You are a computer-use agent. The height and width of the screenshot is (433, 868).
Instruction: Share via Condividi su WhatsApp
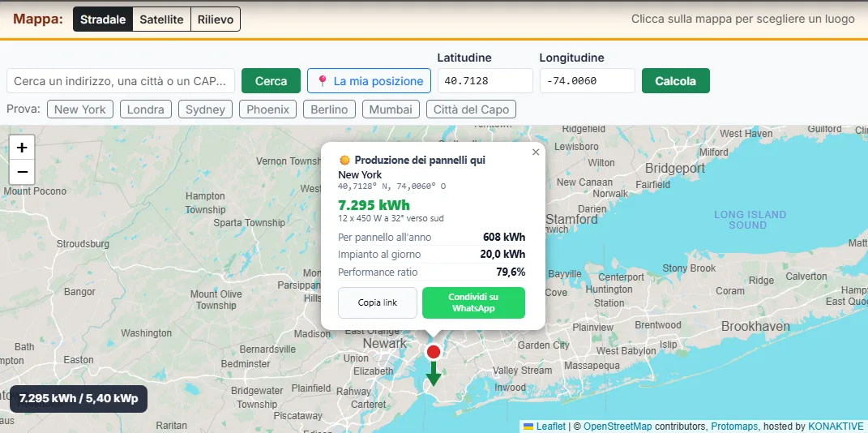tap(473, 303)
